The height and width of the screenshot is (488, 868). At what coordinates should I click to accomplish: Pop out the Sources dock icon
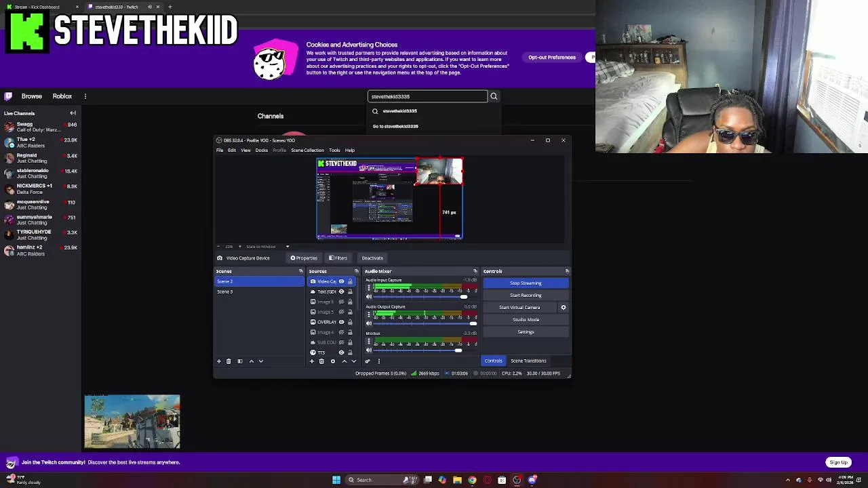click(357, 271)
